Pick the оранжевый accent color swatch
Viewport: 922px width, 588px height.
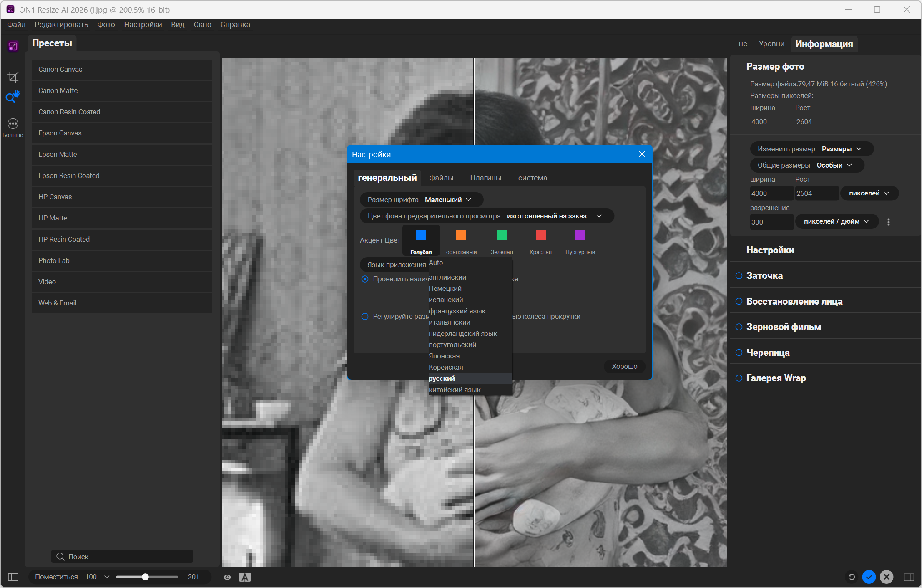click(461, 236)
